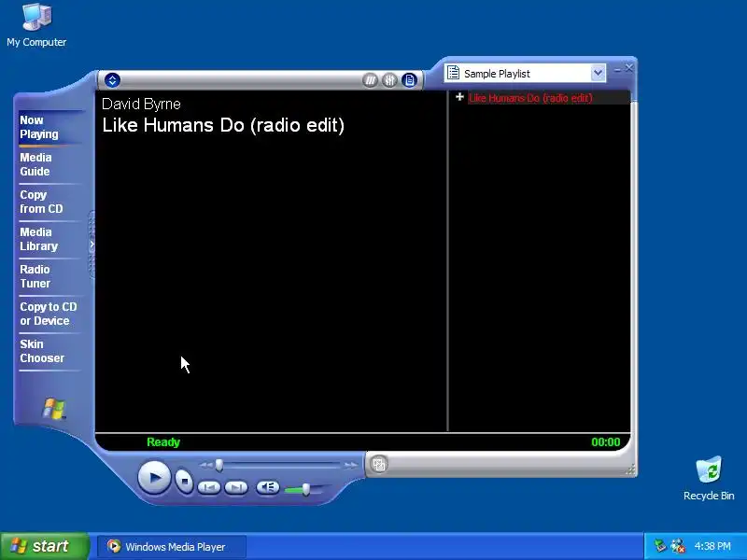Click the Ready status text
Screen dimensions: 747x560
[x=163, y=441]
